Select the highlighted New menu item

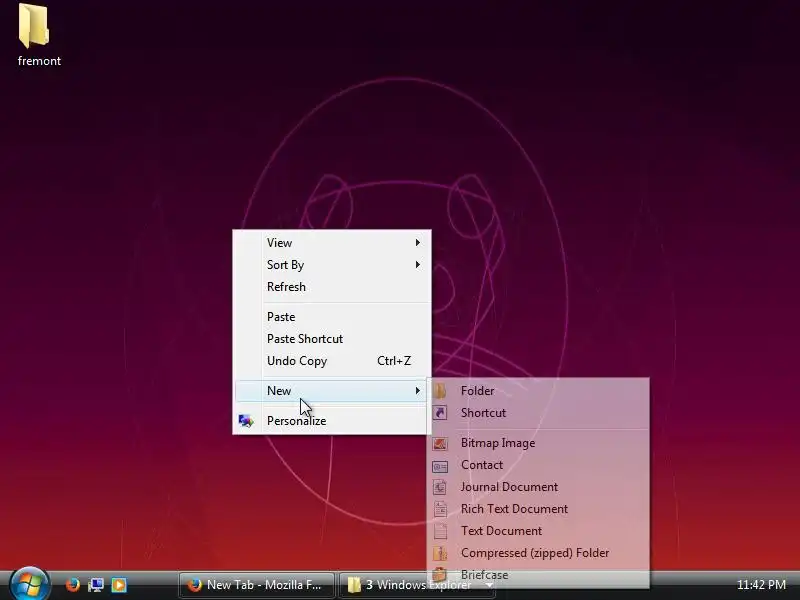[x=331, y=391]
